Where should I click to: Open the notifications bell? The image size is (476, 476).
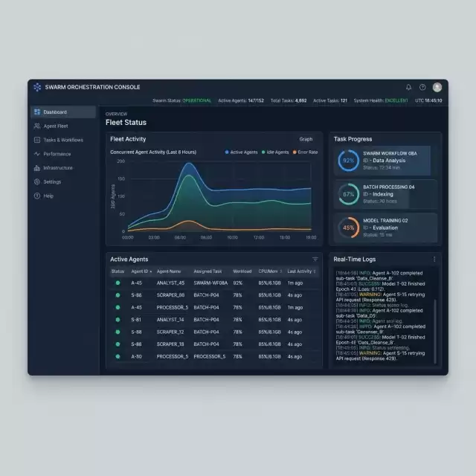(408, 88)
